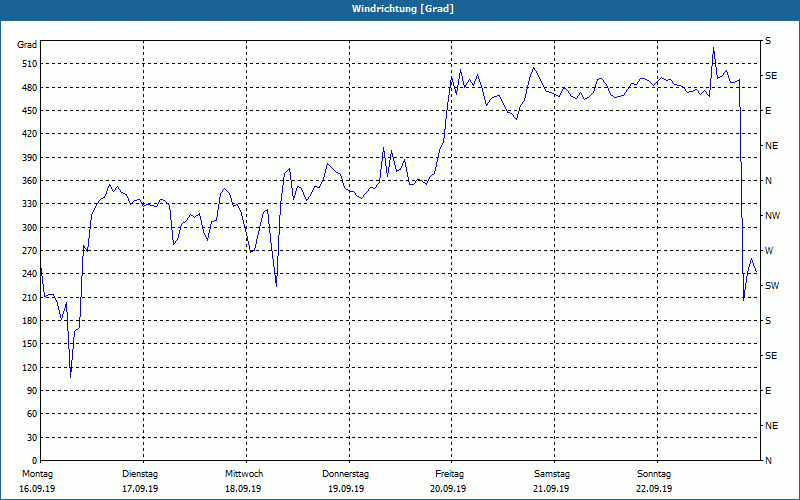The width and height of the screenshot is (800, 500).
Task: Select the 180 degree axis label
Action: click(29, 321)
